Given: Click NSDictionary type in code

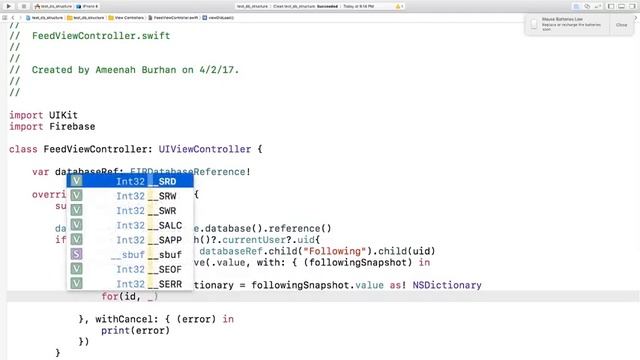Looking at the screenshot, I should pos(447,285).
